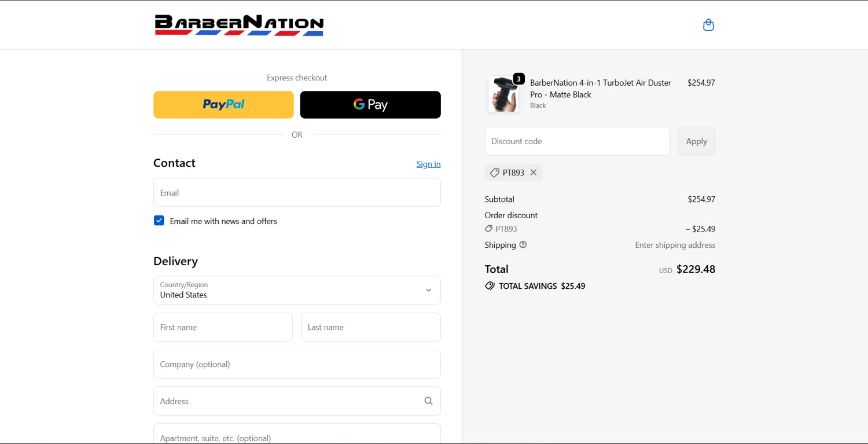Uncheck Email me with news and offers

pos(159,221)
